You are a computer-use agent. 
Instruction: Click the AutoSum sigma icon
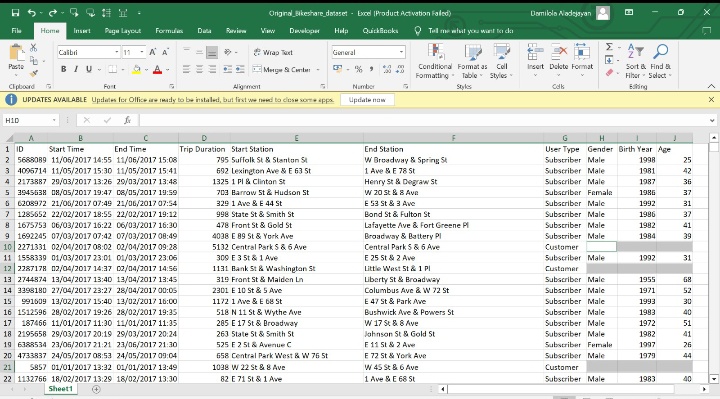[609, 47]
